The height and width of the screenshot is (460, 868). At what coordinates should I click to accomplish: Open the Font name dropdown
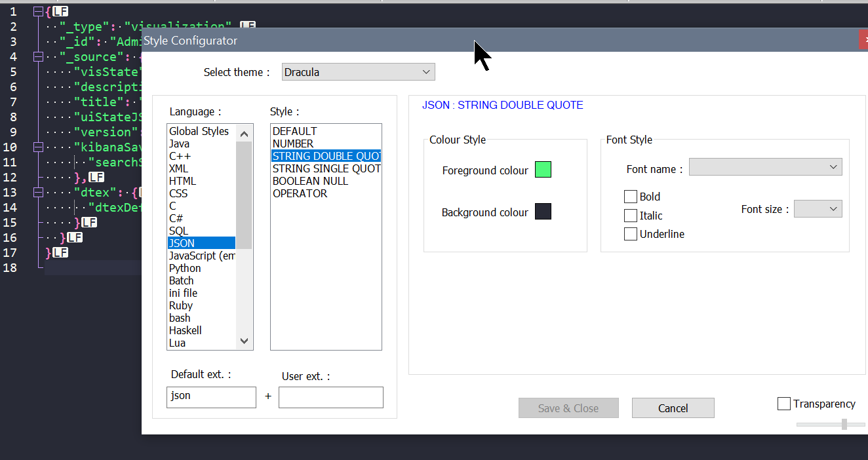(834, 166)
